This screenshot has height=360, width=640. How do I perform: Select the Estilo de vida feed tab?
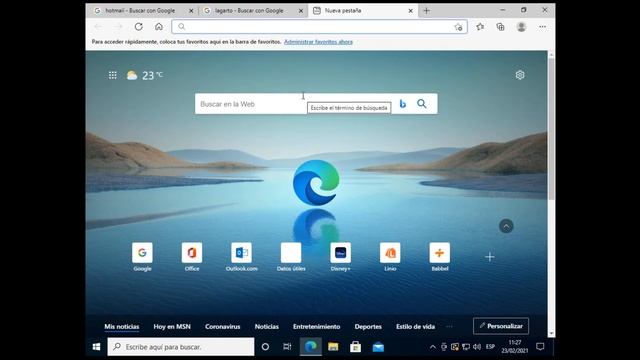coord(415,327)
